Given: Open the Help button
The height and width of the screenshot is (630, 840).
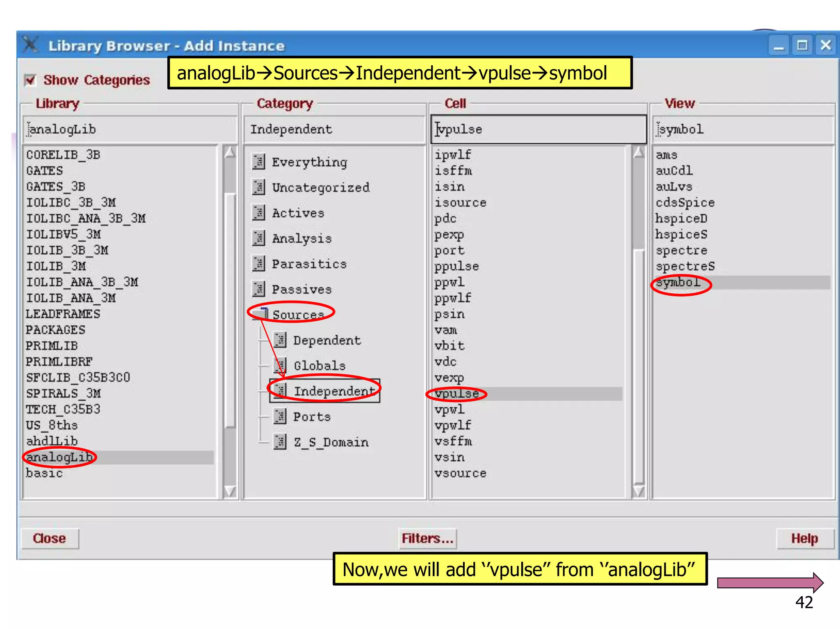Looking at the screenshot, I should tap(804, 539).
